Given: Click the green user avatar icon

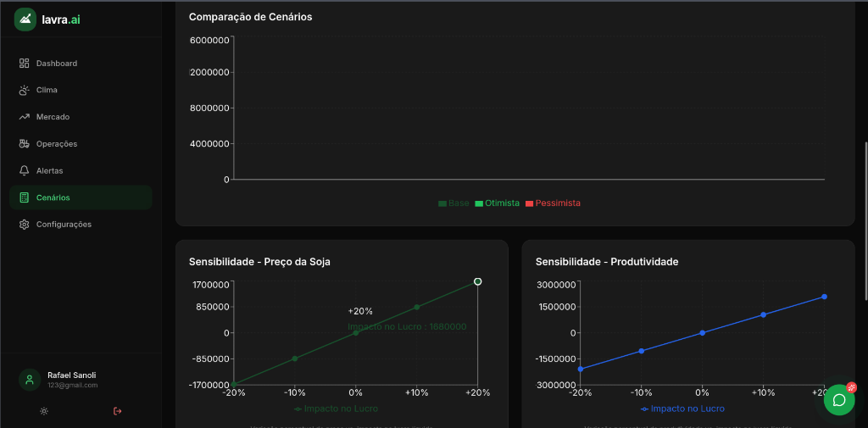Looking at the screenshot, I should point(30,380).
